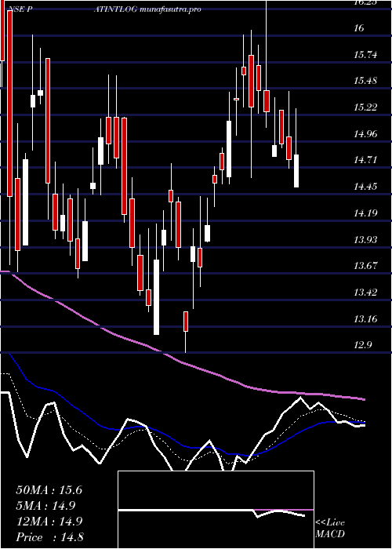Click the 14.71 price axis label
Viewport: 392px width, 549px height.
366,160
